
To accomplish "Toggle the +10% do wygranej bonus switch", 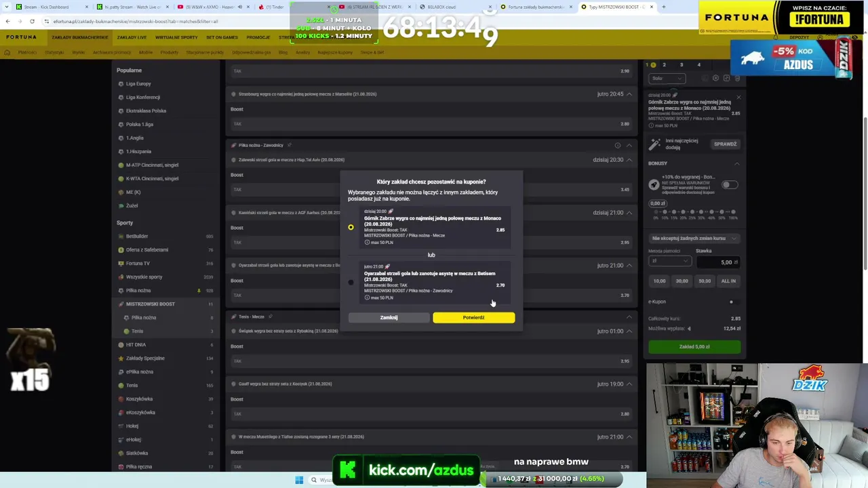I will point(730,184).
